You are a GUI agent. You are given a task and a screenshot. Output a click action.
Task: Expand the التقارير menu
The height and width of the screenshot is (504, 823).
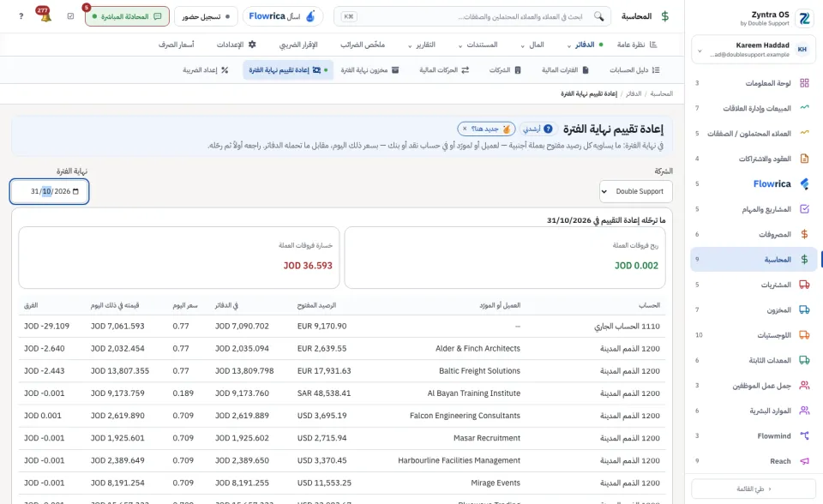coord(422,45)
